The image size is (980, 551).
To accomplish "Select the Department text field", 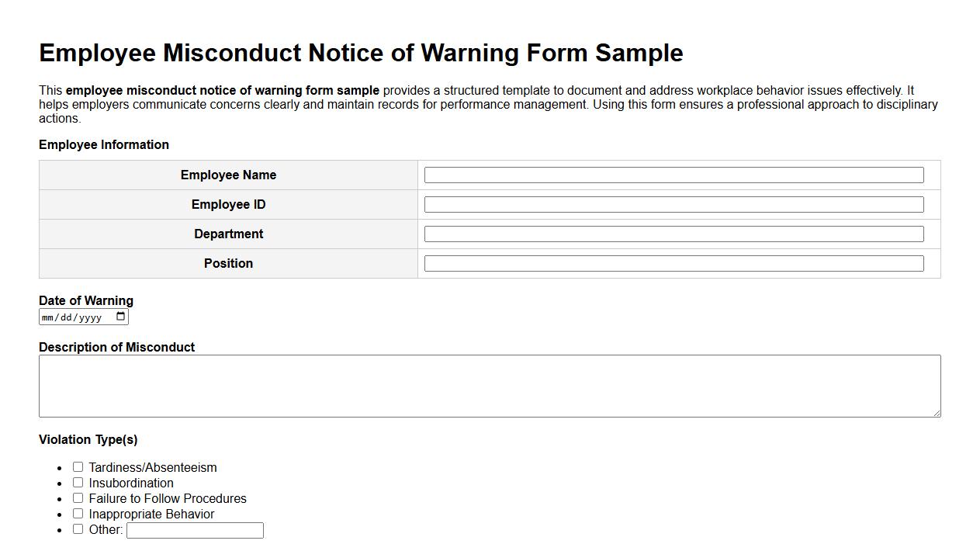I will (674, 234).
